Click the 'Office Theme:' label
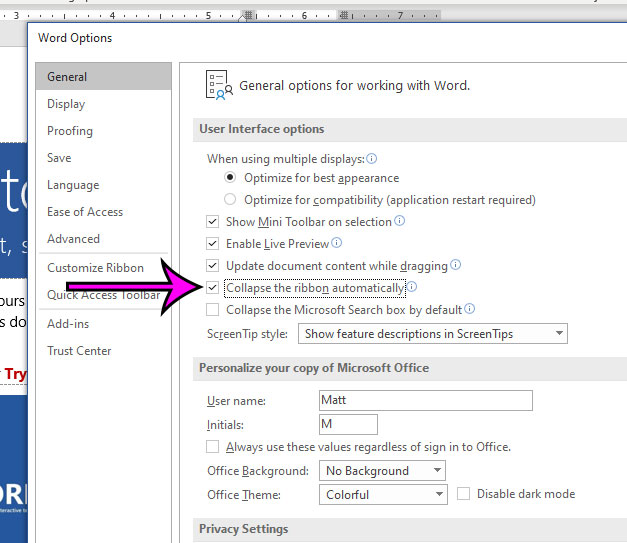Viewport: 627px width, 543px height. pyautogui.click(x=244, y=495)
